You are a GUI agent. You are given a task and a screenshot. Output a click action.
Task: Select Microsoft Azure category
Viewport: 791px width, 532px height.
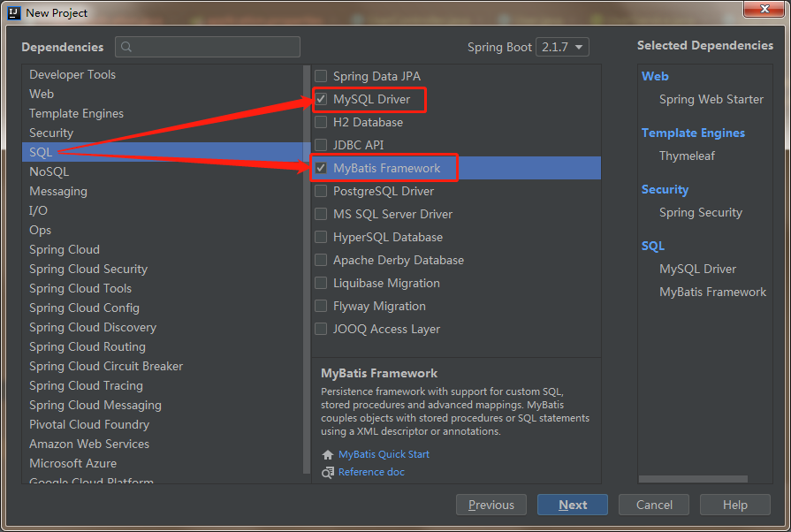click(163, 463)
